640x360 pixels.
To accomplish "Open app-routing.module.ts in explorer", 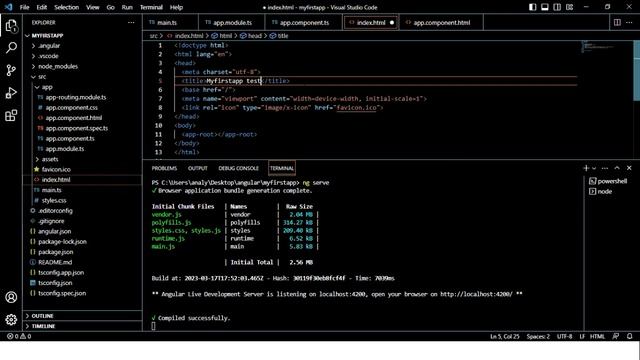I will [83, 97].
